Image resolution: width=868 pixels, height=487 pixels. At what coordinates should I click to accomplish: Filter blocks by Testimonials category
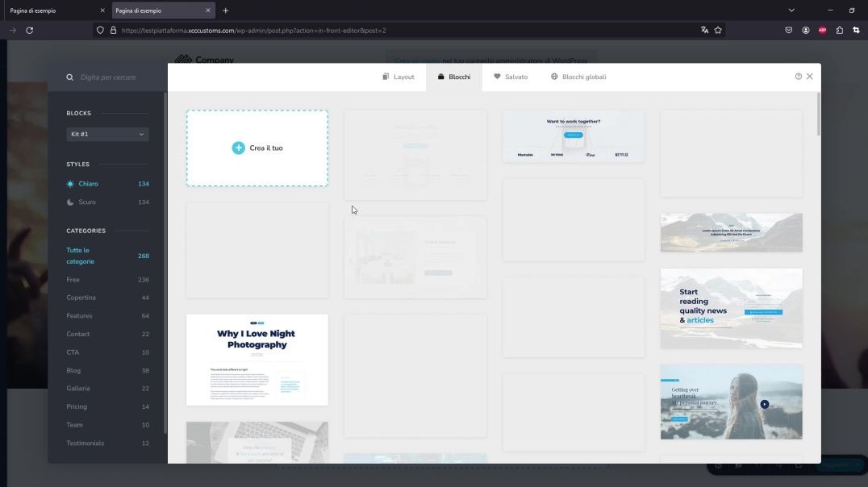107,443
